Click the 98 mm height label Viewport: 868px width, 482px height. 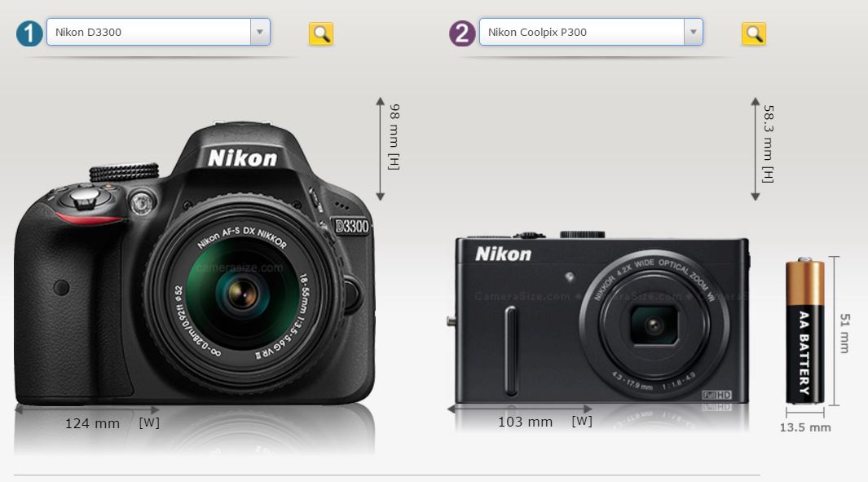click(x=394, y=136)
